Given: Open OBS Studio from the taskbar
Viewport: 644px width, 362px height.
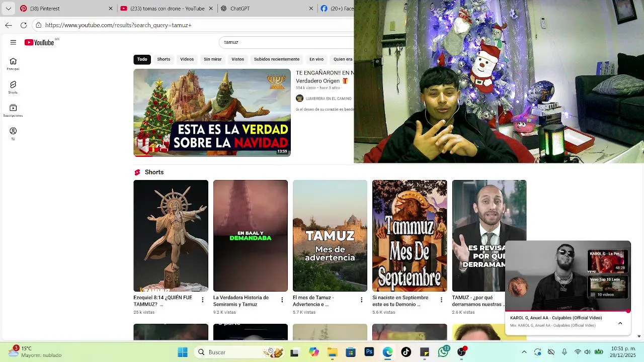Looking at the screenshot, I should 461,352.
